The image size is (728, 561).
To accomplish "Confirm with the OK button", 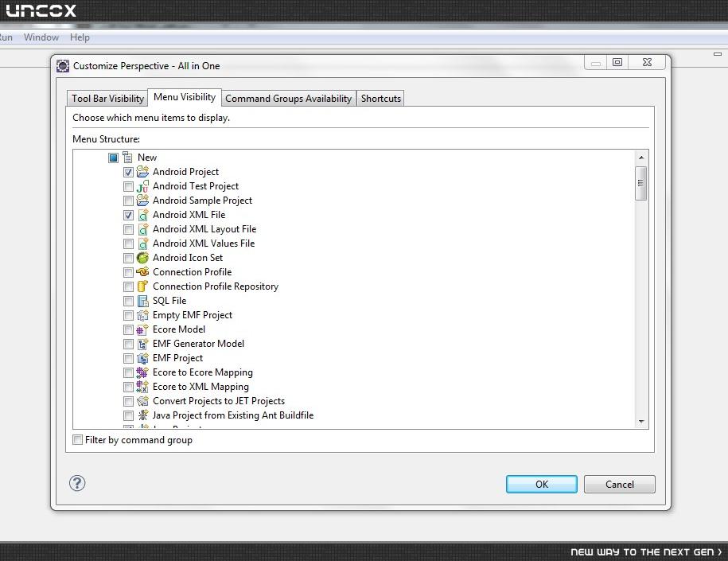I will tap(541, 484).
